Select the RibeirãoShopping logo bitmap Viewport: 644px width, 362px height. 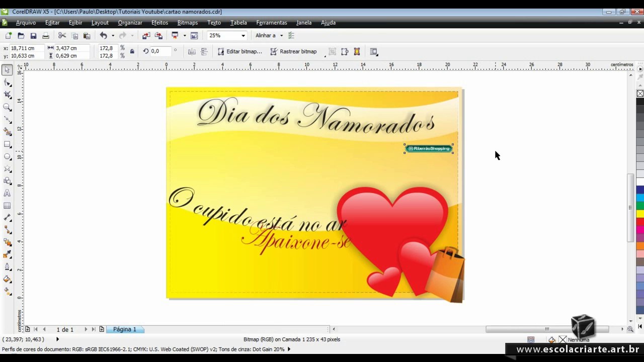[x=429, y=148]
